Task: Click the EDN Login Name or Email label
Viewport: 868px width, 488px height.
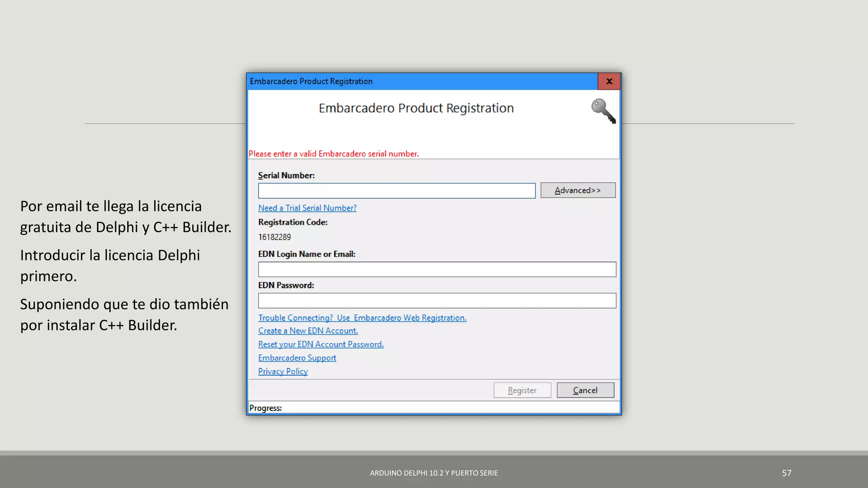Action: pos(307,254)
